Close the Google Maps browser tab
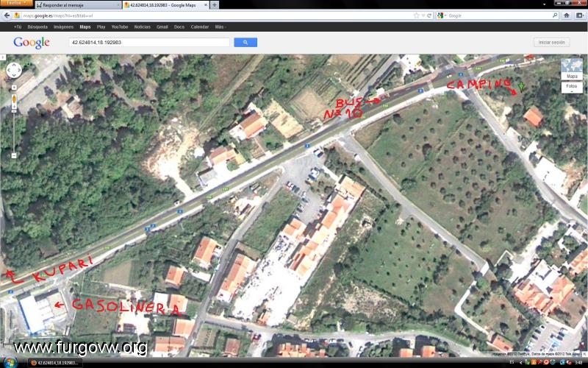Screen dimensions: 588x368 click(x=205, y=5)
